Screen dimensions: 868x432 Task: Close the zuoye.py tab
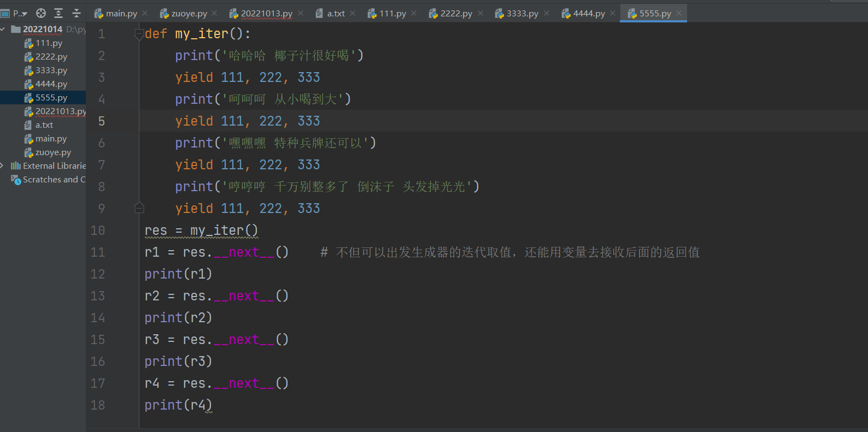click(214, 14)
